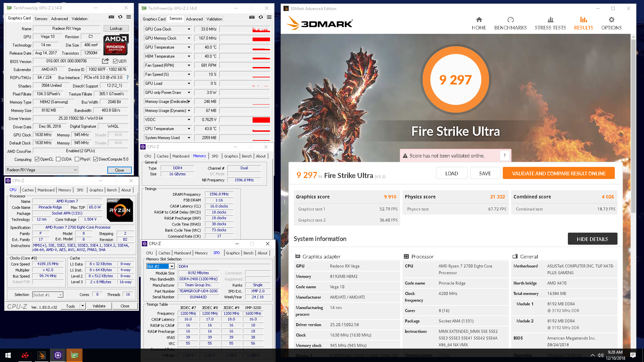Click the GPU Core Clock sensor graph

pyautogui.click(x=245, y=29)
